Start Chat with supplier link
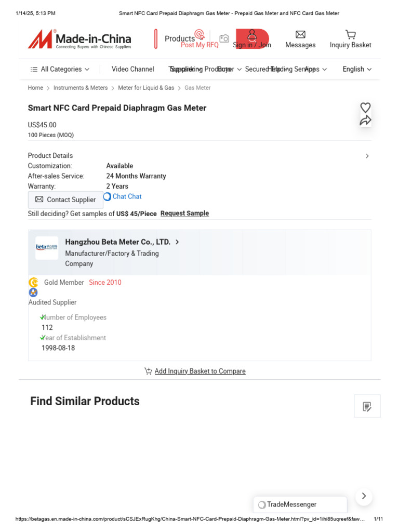 pos(123,197)
